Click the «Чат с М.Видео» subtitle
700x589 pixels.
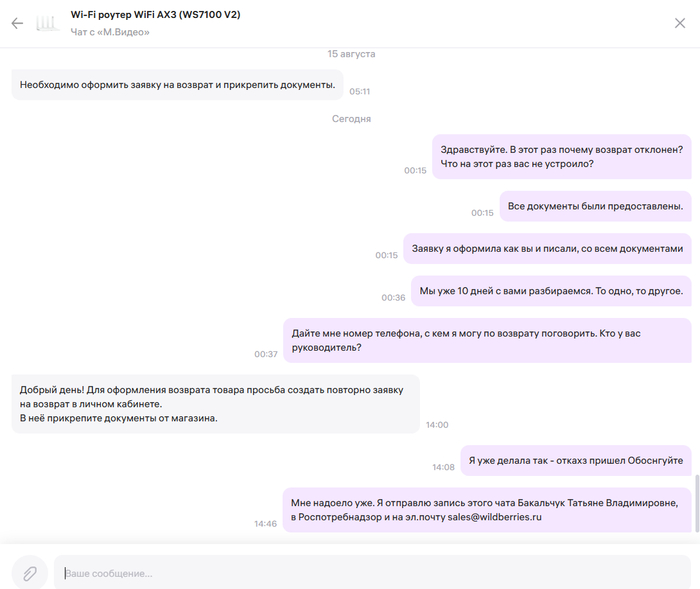(x=110, y=33)
